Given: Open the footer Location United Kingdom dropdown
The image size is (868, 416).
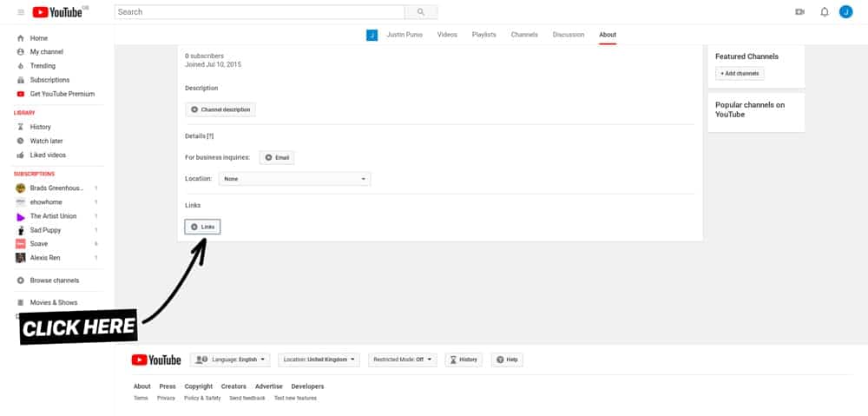Looking at the screenshot, I should coord(319,360).
